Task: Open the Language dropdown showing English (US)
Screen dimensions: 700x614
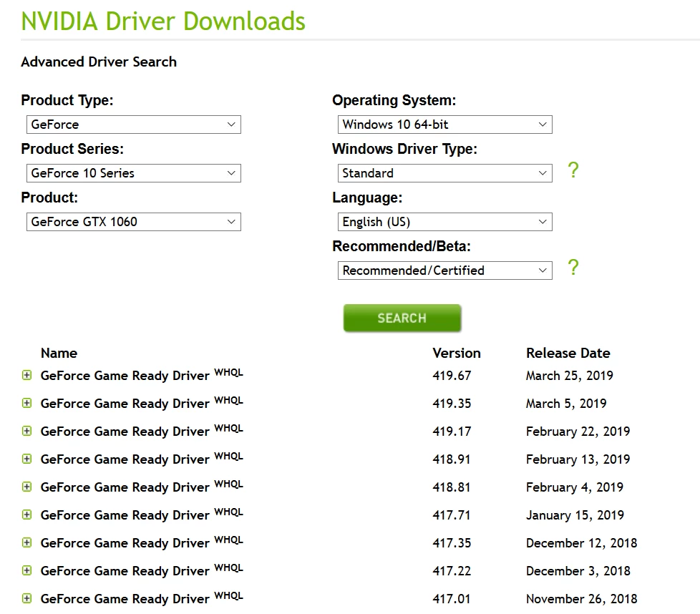Action: pyautogui.click(x=444, y=222)
